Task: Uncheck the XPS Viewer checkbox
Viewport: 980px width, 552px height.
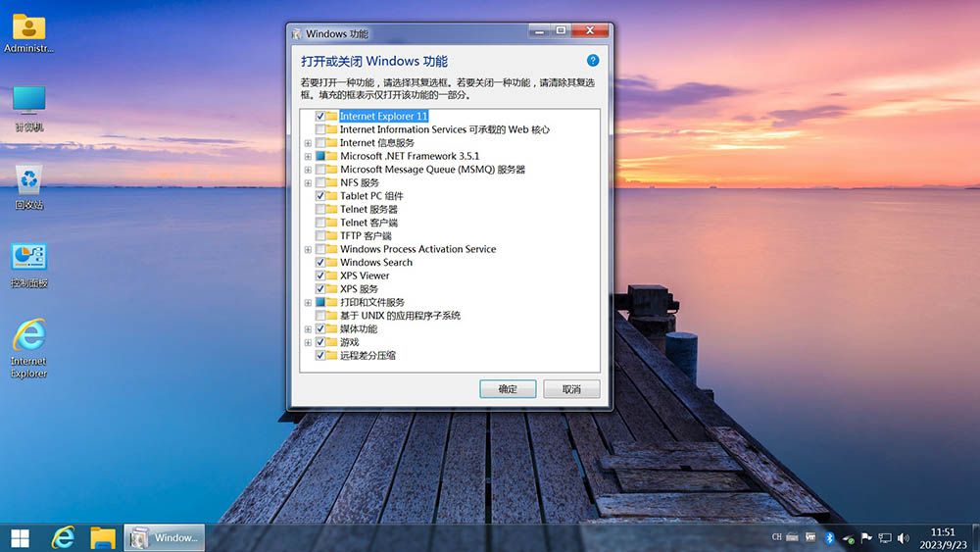Action: [320, 276]
